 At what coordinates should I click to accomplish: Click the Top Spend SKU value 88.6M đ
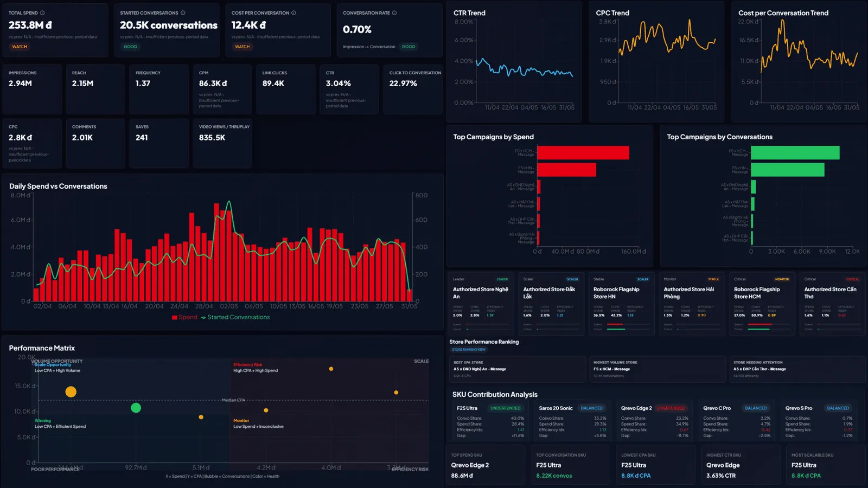click(462, 476)
